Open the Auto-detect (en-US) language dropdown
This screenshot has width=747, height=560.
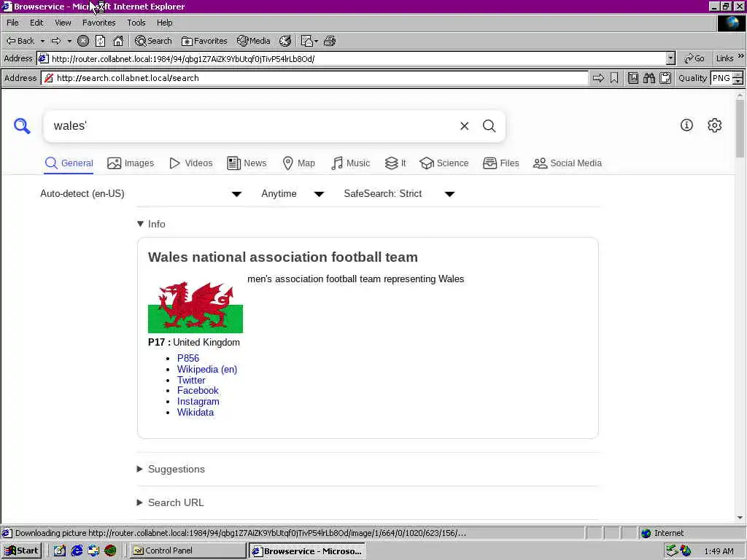(141, 194)
